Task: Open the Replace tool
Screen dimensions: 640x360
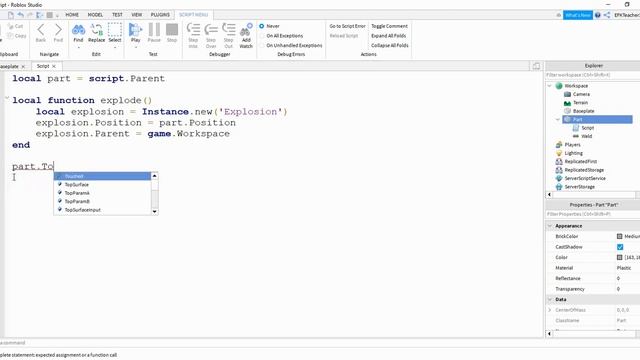Action: pos(97,33)
